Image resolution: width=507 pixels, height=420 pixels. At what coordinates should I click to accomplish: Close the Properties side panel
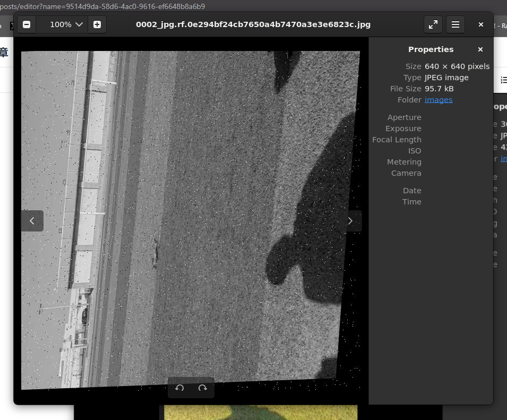click(480, 49)
